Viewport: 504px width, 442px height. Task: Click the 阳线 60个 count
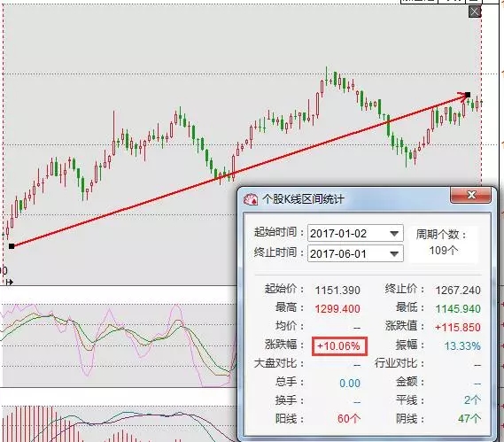[349, 419]
